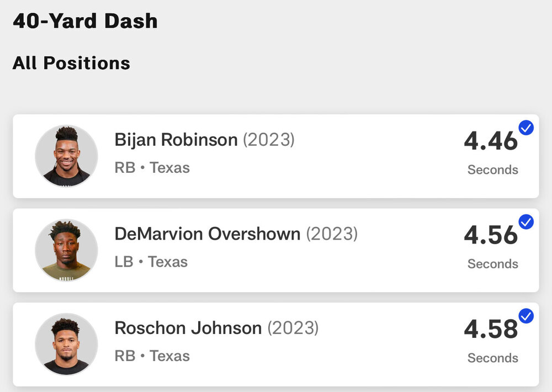Open Roschon Johnson's player headshot
This screenshot has height=392, width=552.
66,344
